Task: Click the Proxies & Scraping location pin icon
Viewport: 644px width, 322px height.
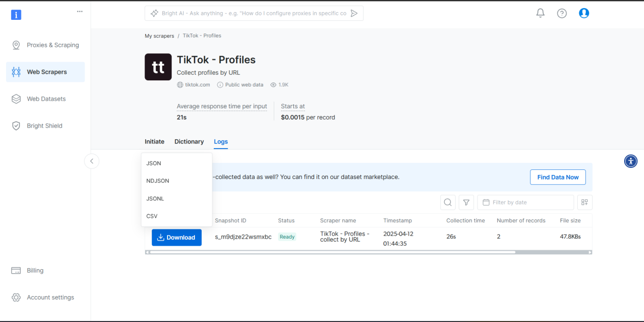Action: [x=16, y=45]
